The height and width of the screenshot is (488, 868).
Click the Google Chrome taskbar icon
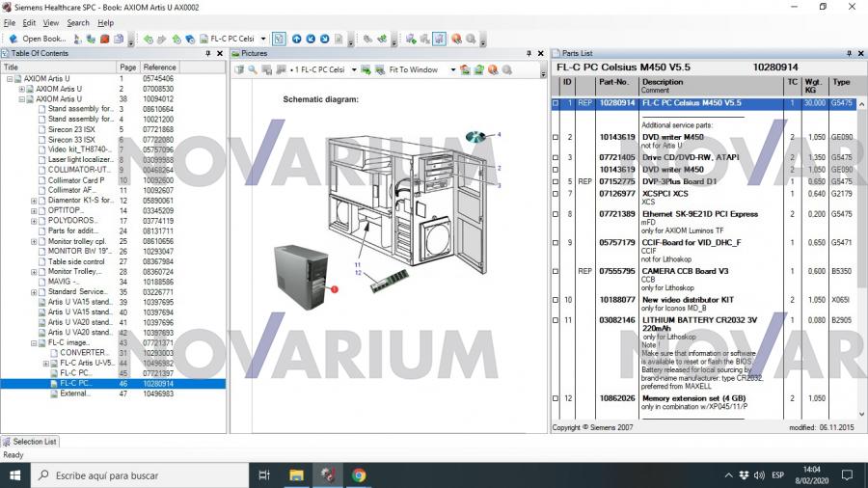click(359, 474)
